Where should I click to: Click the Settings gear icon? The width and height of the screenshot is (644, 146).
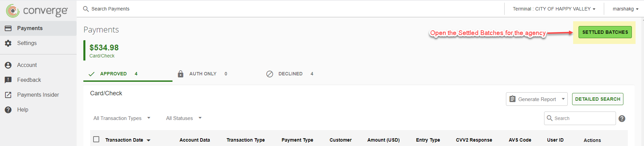pos(8,43)
